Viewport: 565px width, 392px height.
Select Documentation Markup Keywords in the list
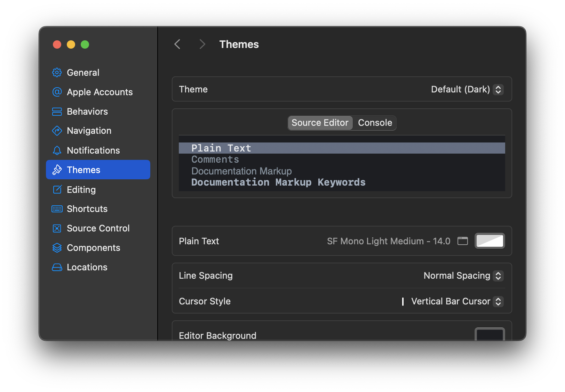tap(278, 182)
